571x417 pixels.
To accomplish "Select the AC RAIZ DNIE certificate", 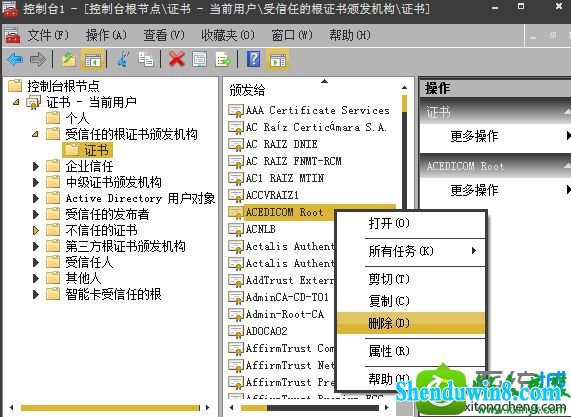I will [281, 144].
